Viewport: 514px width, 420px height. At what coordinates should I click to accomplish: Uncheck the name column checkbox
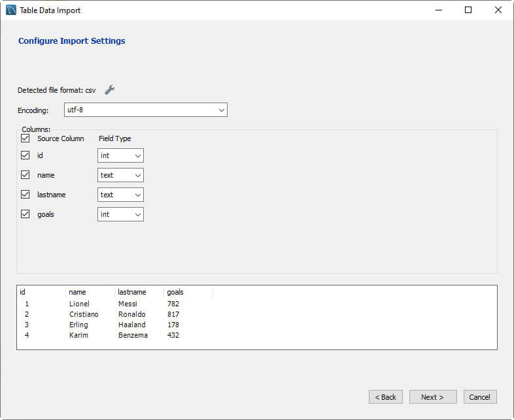click(26, 175)
